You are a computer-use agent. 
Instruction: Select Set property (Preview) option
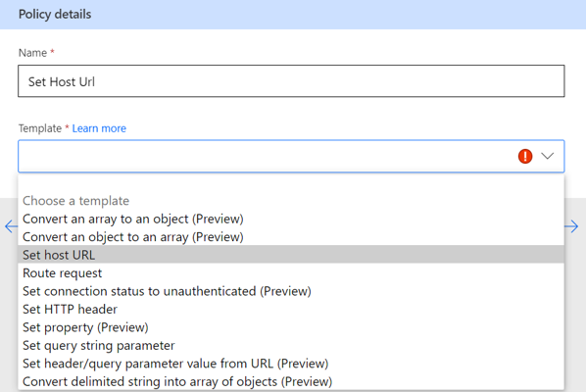point(291,327)
